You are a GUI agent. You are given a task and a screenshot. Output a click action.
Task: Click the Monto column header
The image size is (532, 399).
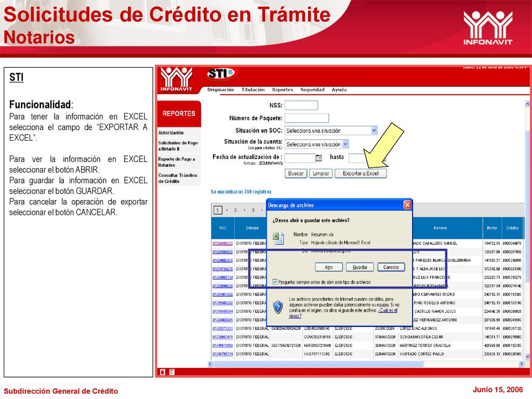(492, 228)
